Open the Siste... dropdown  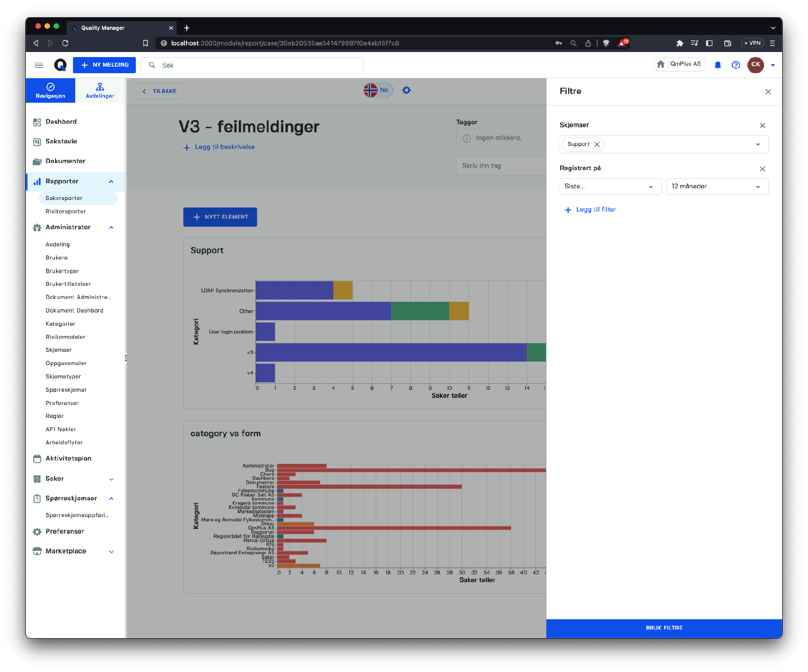(610, 187)
